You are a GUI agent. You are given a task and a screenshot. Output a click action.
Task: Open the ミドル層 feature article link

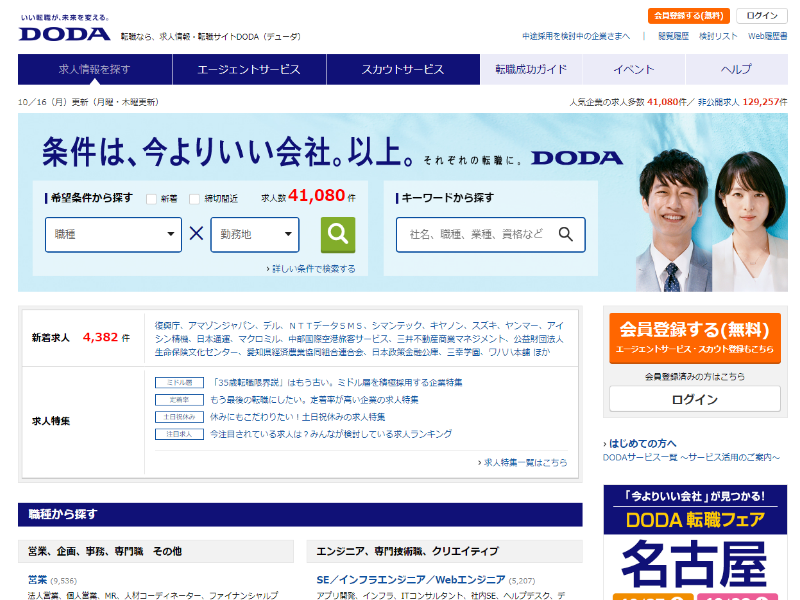point(336,383)
